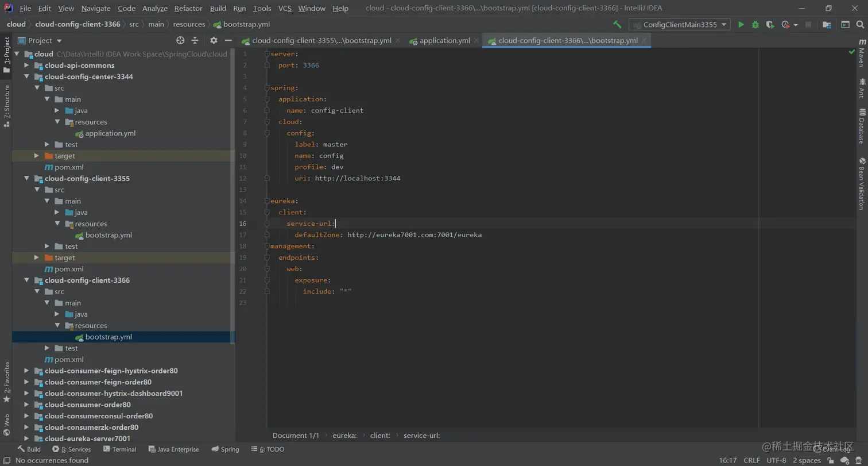Open the ConfigClientMain3355 run configuration dropdown
The height and width of the screenshot is (466, 868).
[680, 25]
